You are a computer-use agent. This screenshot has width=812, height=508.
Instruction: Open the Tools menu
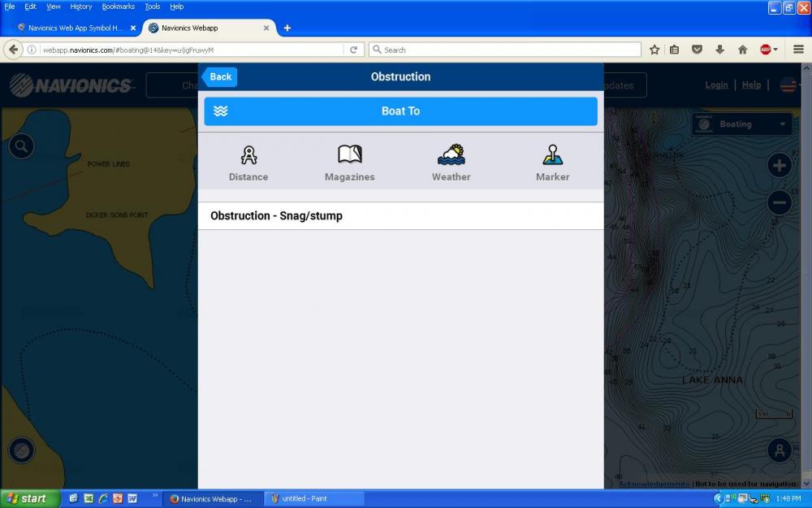[x=153, y=7]
